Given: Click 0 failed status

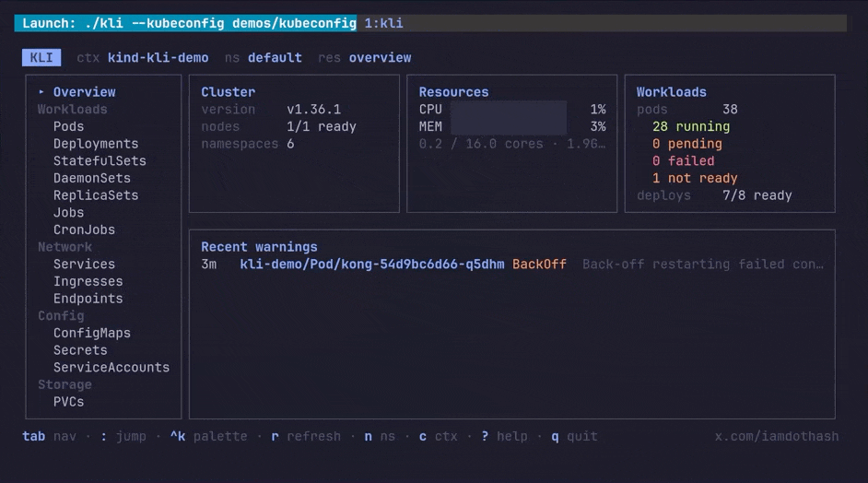Looking at the screenshot, I should tap(683, 160).
